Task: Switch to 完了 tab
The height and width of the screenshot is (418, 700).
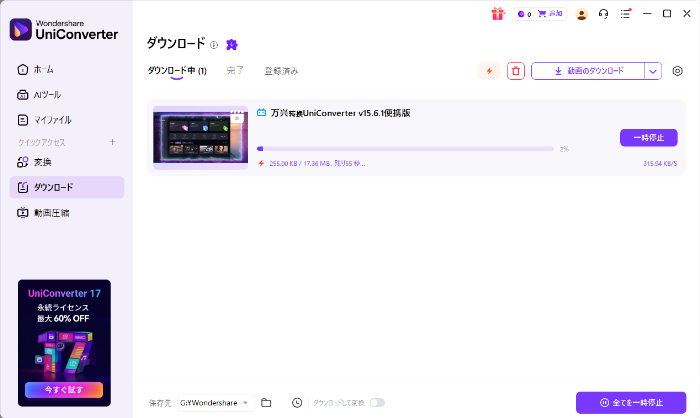Action: 235,71
